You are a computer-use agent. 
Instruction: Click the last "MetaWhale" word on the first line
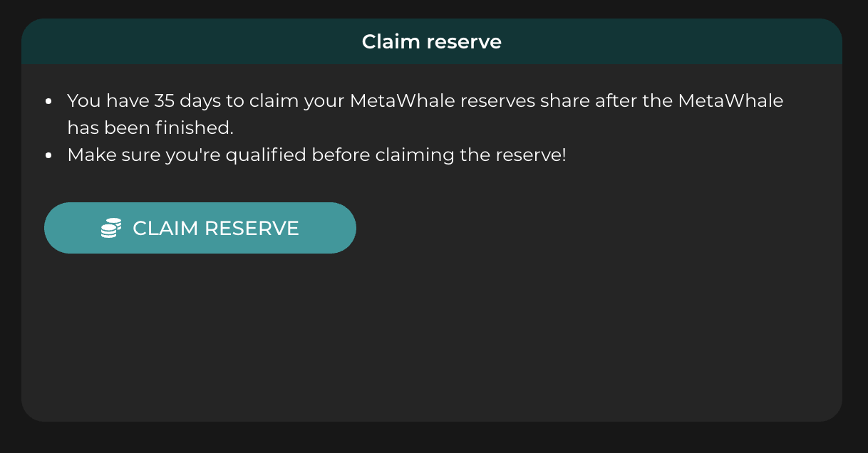[730, 101]
